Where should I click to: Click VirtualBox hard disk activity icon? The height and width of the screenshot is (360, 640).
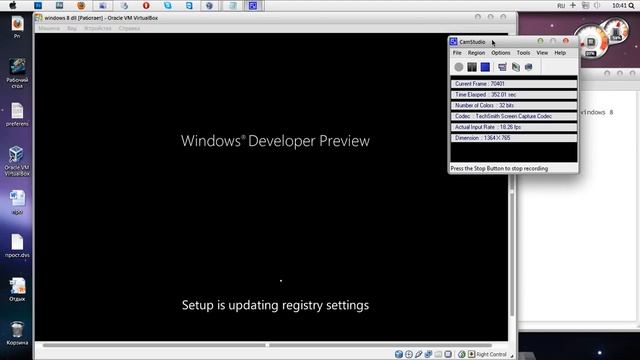click(399, 354)
